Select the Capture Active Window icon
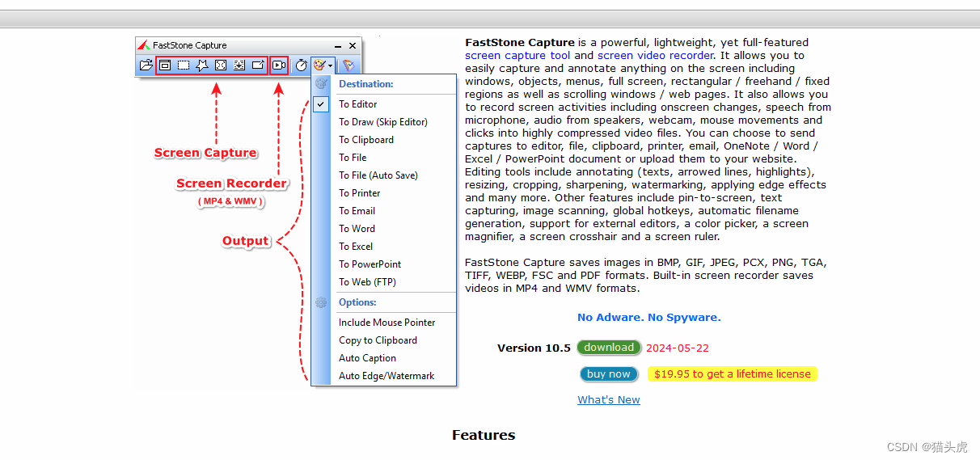The image size is (980, 460). [x=165, y=65]
